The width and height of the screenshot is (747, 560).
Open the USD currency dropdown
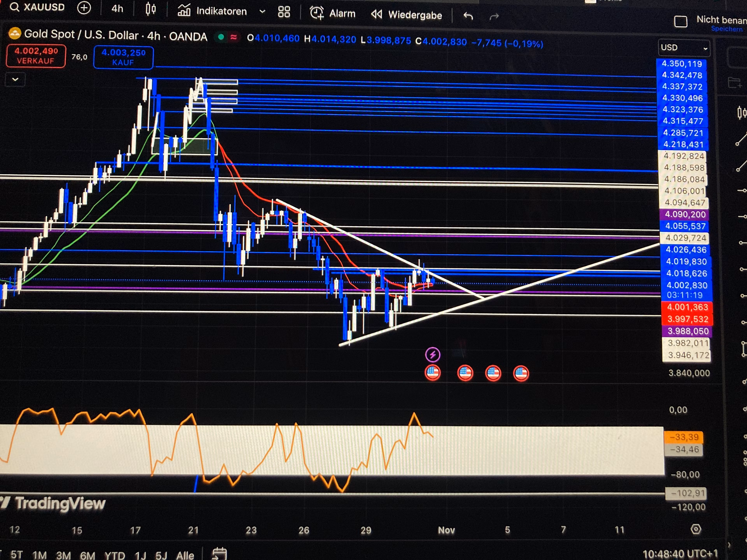(684, 48)
